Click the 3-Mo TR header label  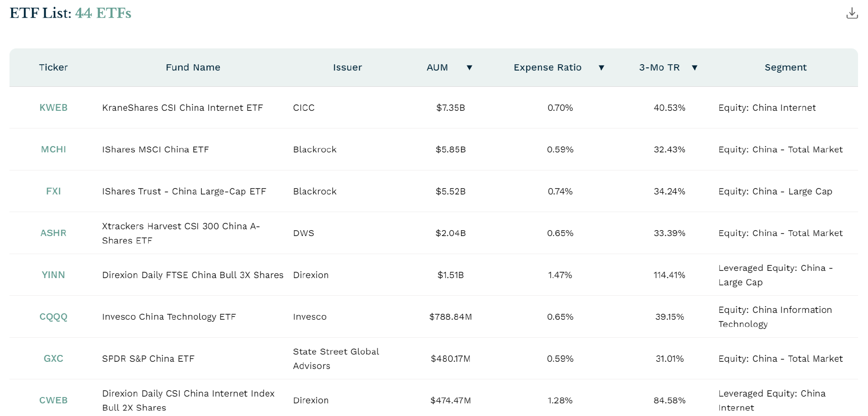[659, 67]
